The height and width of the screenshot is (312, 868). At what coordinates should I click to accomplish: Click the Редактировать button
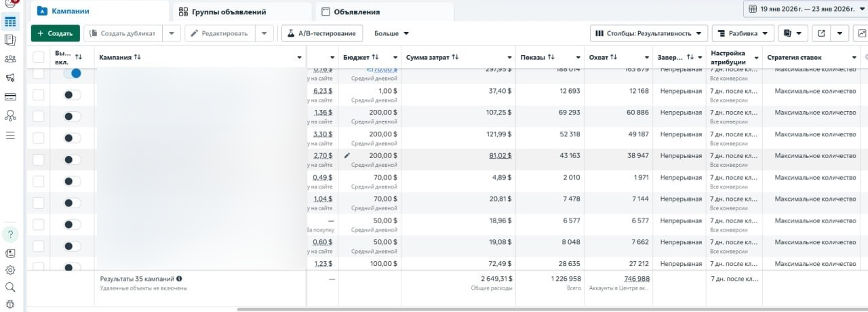[220, 33]
